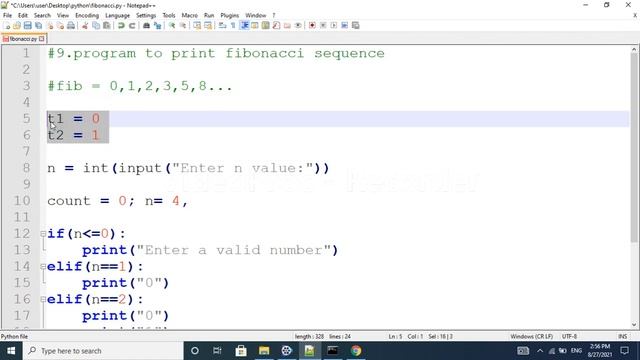Click the editor vertical scrollbar thumb
640x360 pixels.
(x=634, y=148)
